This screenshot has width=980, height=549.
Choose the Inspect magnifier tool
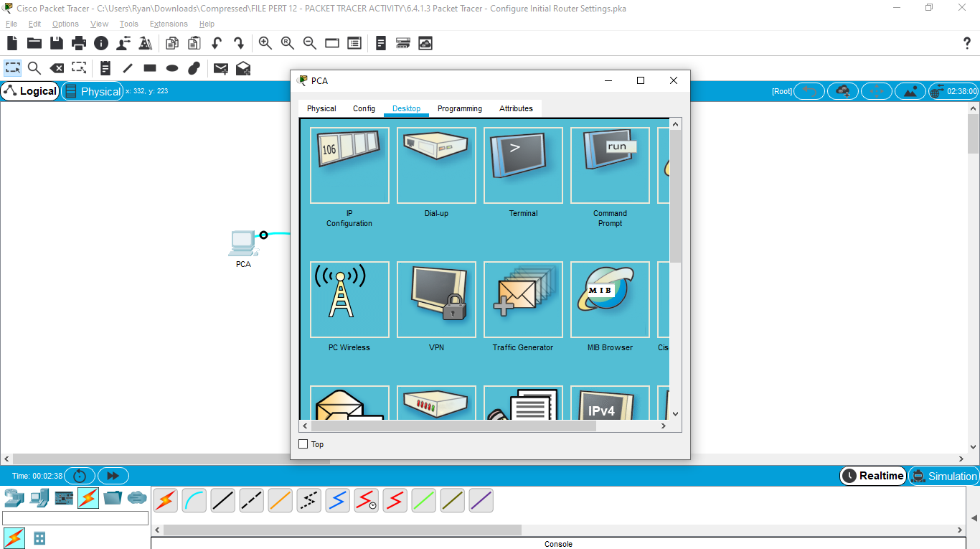(x=34, y=68)
